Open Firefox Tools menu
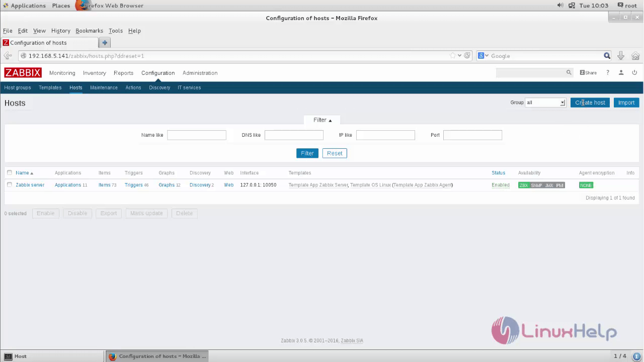The image size is (644, 362). [116, 31]
